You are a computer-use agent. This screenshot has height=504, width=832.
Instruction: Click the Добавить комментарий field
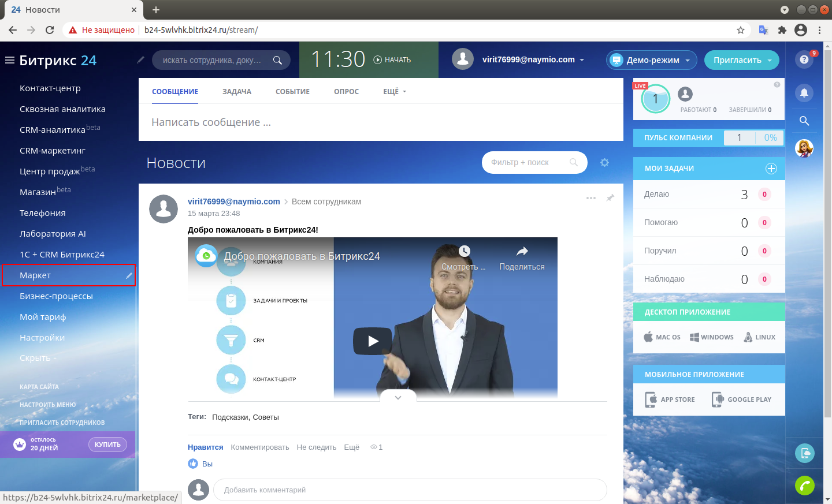click(x=410, y=490)
